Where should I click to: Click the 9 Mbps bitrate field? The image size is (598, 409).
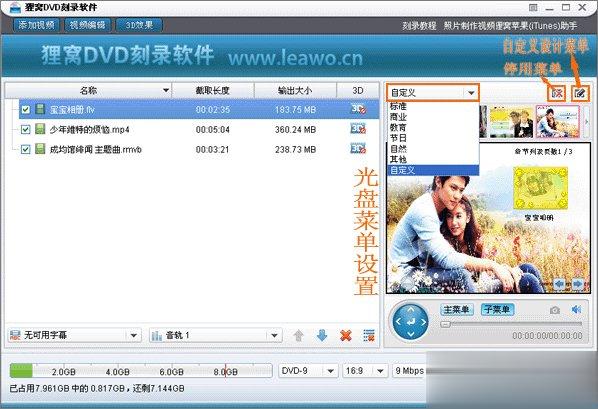tap(409, 371)
